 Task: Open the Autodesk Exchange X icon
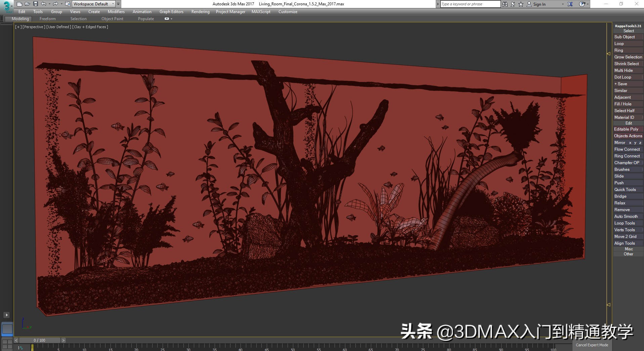point(570,4)
